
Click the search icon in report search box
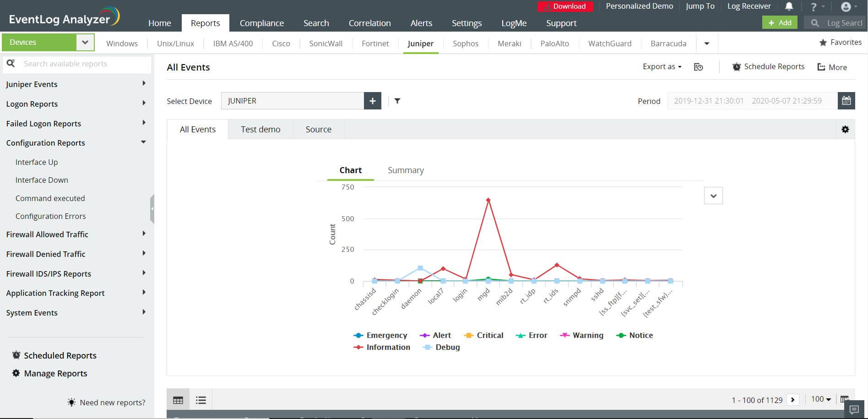[11, 63]
